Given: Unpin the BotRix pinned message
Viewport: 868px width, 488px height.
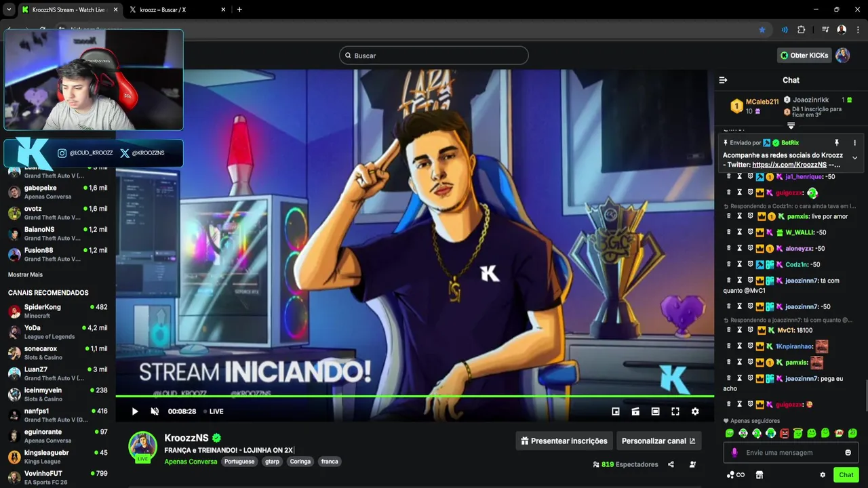Looking at the screenshot, I should 837,143.
